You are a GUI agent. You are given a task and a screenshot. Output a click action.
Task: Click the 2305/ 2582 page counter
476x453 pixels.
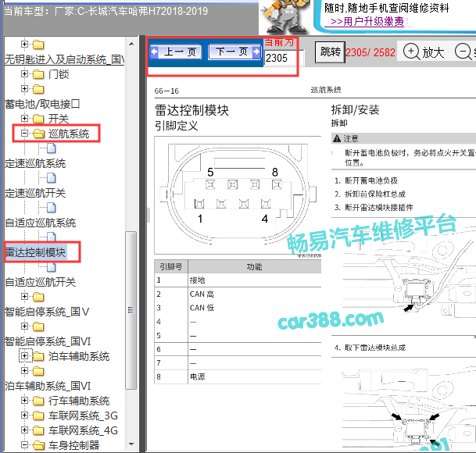coord(370,52)
